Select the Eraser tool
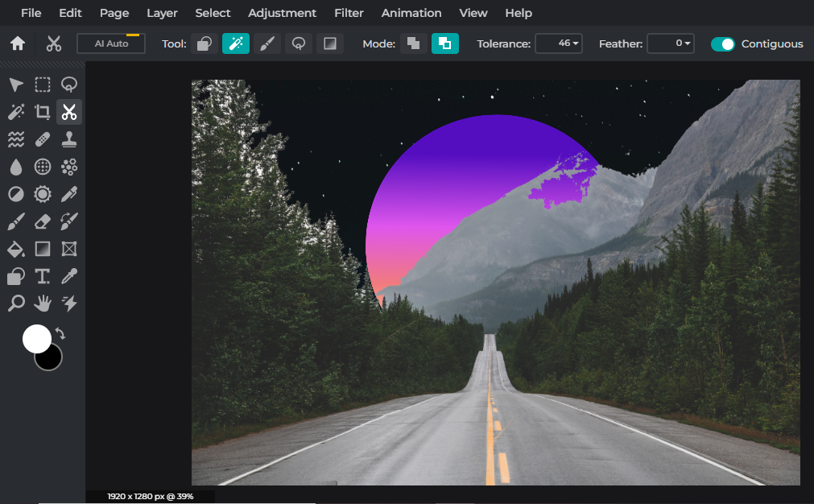The width and height of the screenshot is (814, 504). (43, 221)
